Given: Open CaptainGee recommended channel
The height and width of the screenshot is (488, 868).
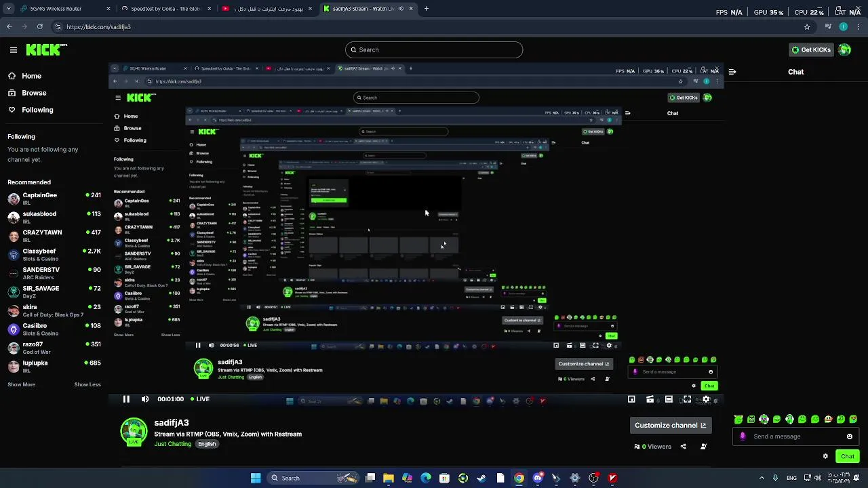Looking at the screenshot, I should [54, 198].
